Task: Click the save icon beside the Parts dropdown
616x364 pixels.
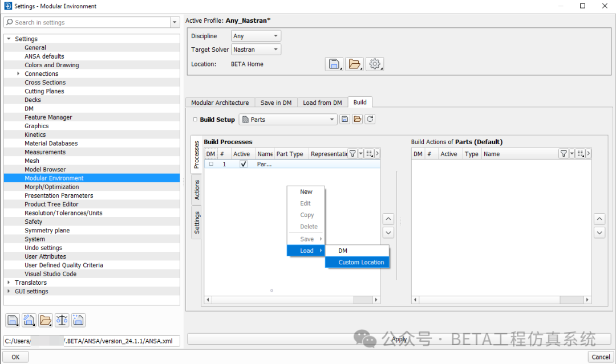Action: 345,119
